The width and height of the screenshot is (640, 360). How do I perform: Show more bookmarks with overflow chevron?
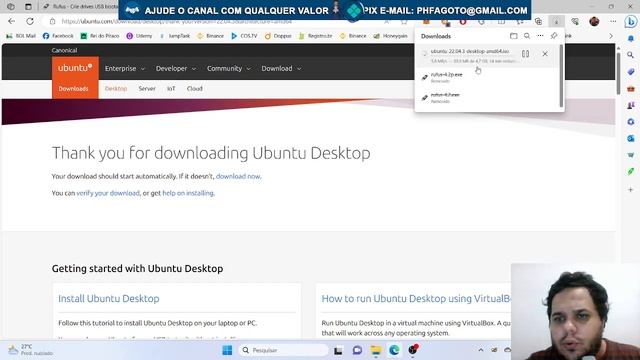(611, 36)
